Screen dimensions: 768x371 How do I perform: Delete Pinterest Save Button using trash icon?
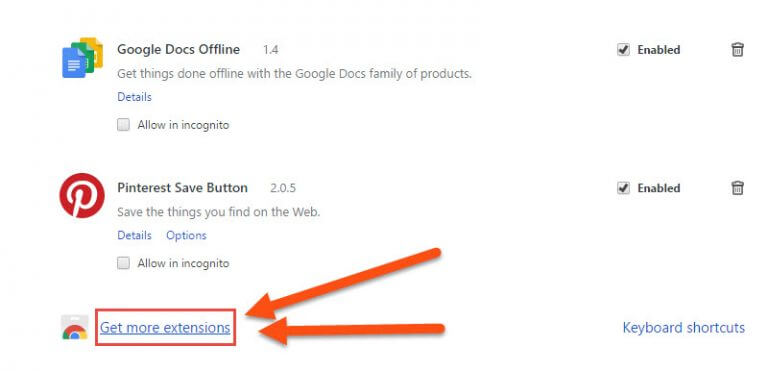tap(737, 188)
